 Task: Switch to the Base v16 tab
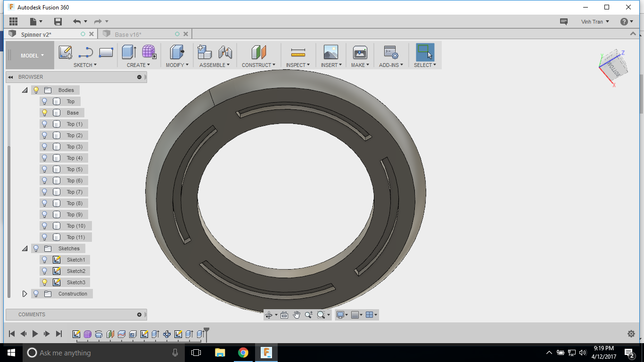click(x=128, y=34)
